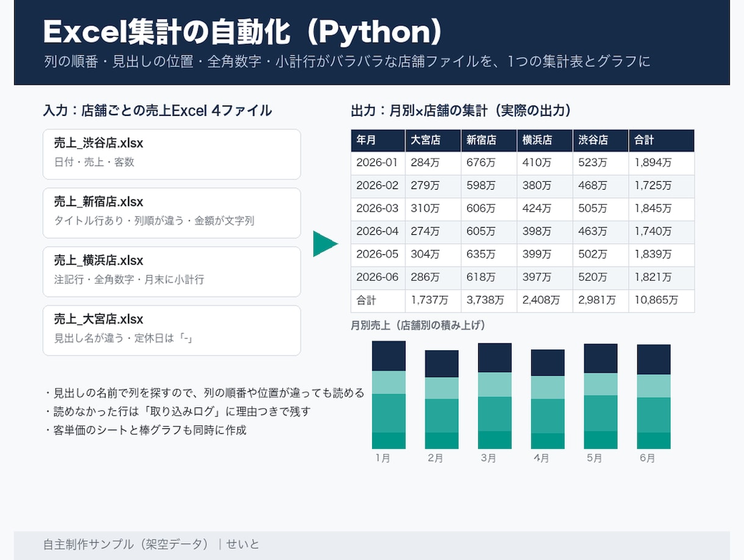Click bullet '客単価のシートと棒グラフも同時に作成'
This screenshot has height=560, width=744.
pos(145,430)
